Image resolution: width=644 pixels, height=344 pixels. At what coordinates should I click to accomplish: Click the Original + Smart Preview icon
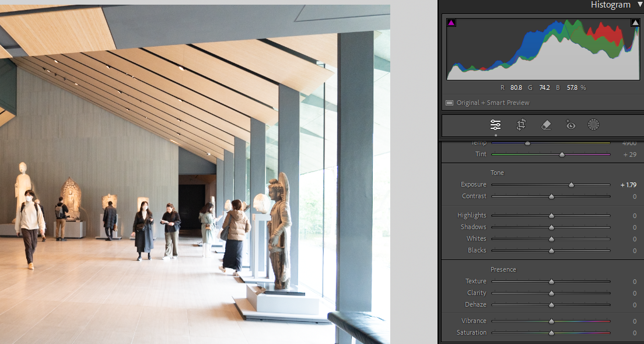tap(449, 103)
